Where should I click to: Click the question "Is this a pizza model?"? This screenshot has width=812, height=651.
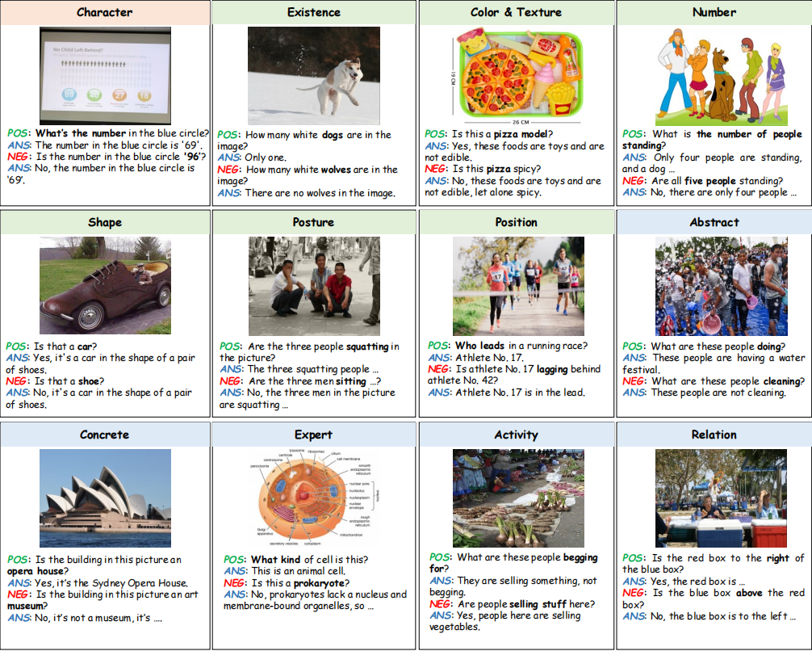click(x=502, y=134)
